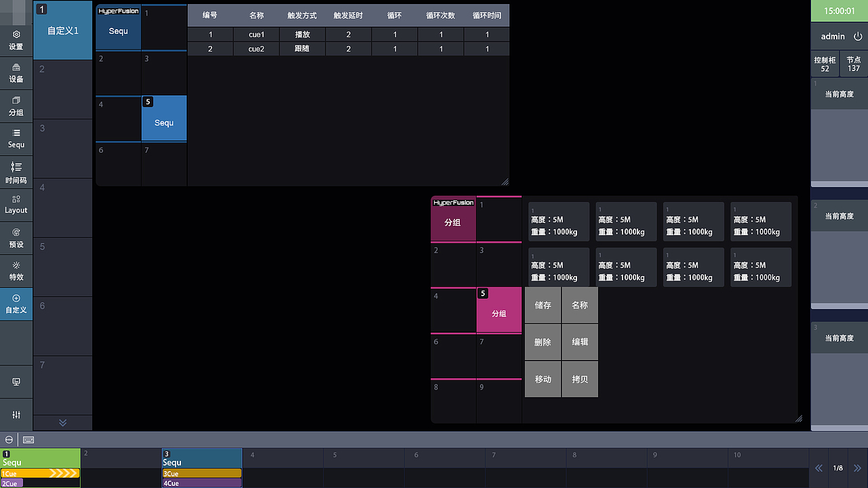
Task: Click the 编号 column header
Action: tap(210, 16)
